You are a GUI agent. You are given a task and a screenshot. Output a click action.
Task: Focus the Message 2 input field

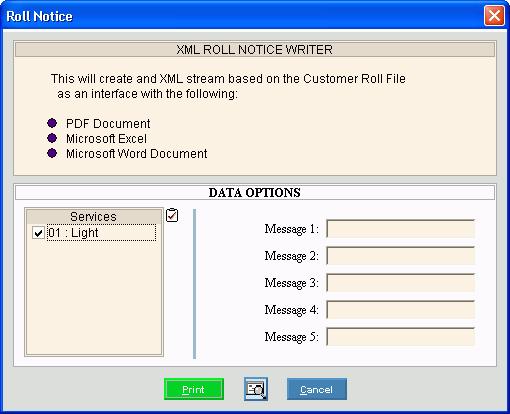(400, 256)
